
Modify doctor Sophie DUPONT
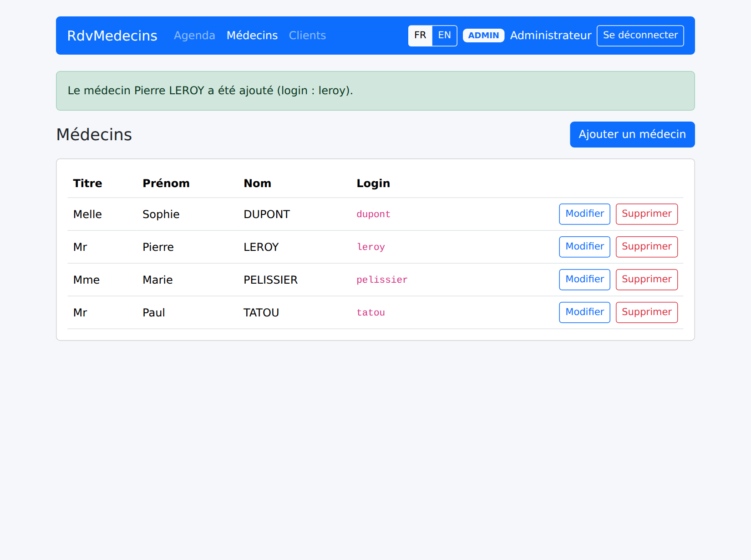[584, 214]
